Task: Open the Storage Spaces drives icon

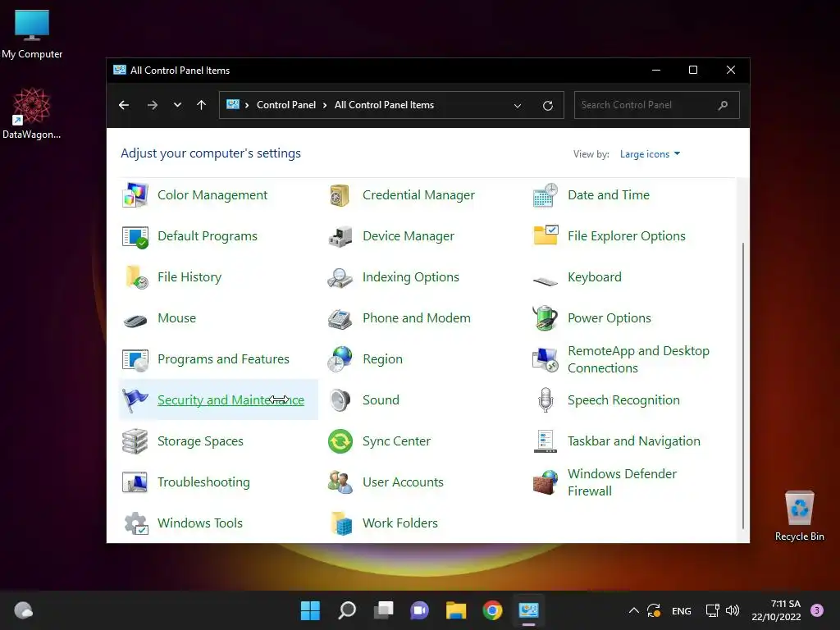Action: pos(135,441)
